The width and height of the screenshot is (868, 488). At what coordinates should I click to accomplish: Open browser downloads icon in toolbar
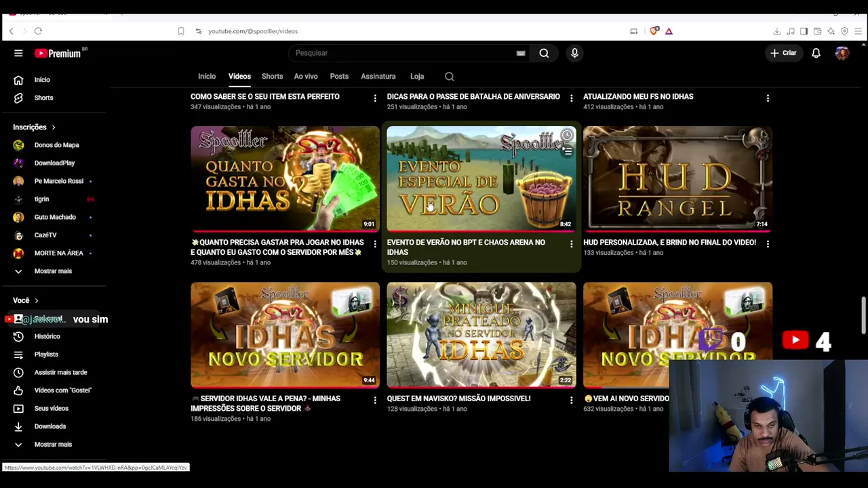pos(777,31)
